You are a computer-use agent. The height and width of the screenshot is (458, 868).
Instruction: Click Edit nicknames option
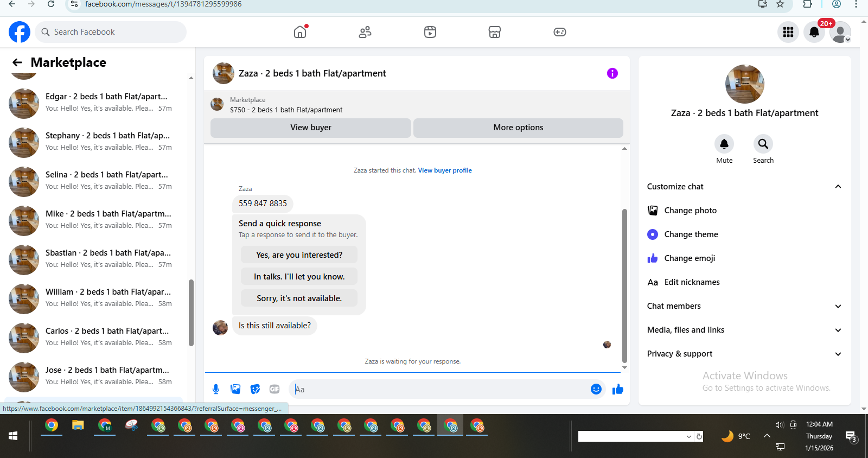coord(744,282)
